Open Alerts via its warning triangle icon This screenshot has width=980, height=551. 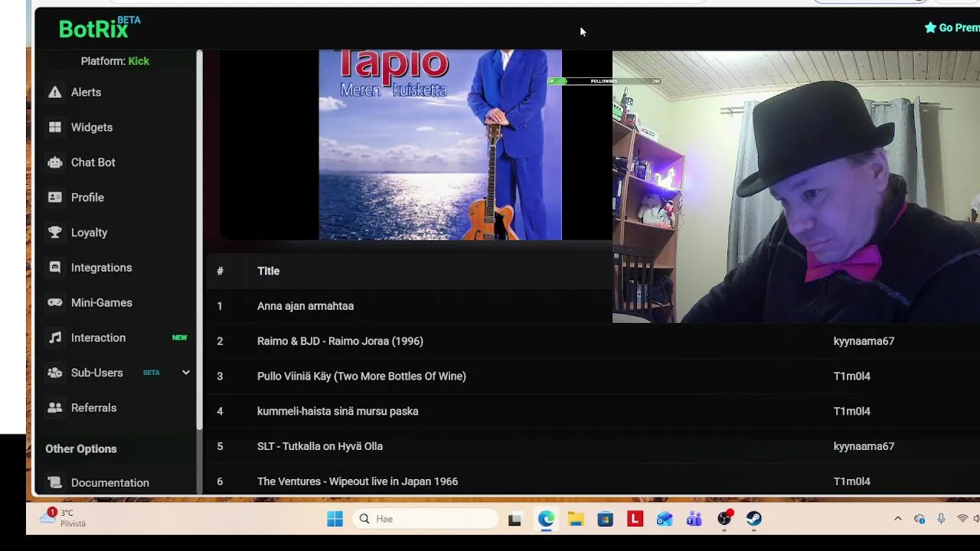55,92
